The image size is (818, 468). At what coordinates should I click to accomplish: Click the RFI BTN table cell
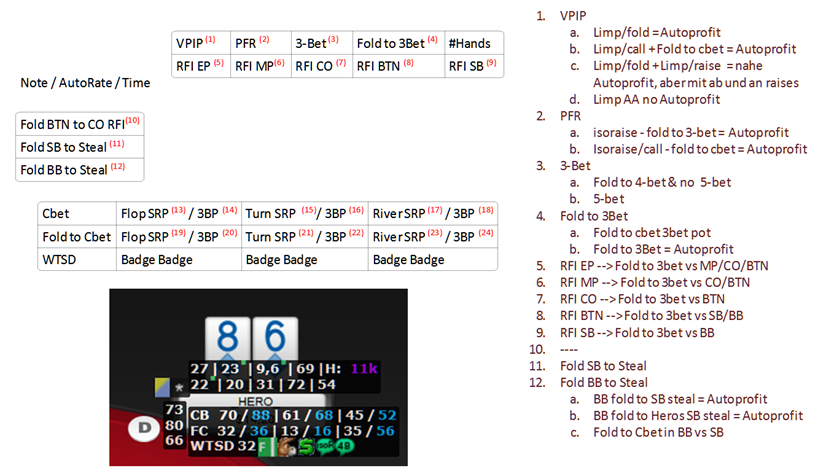pyautogui.click(x=399, y=66)
